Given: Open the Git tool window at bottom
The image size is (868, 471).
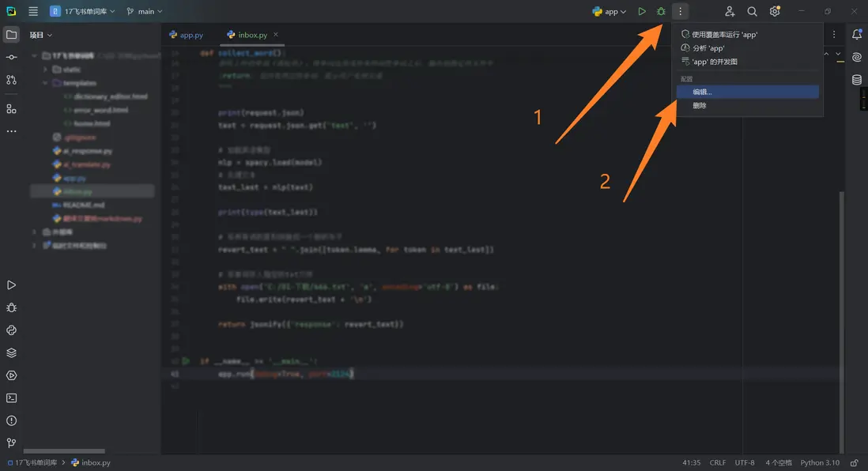Looking at the screenshot, I should pos(11,443).
